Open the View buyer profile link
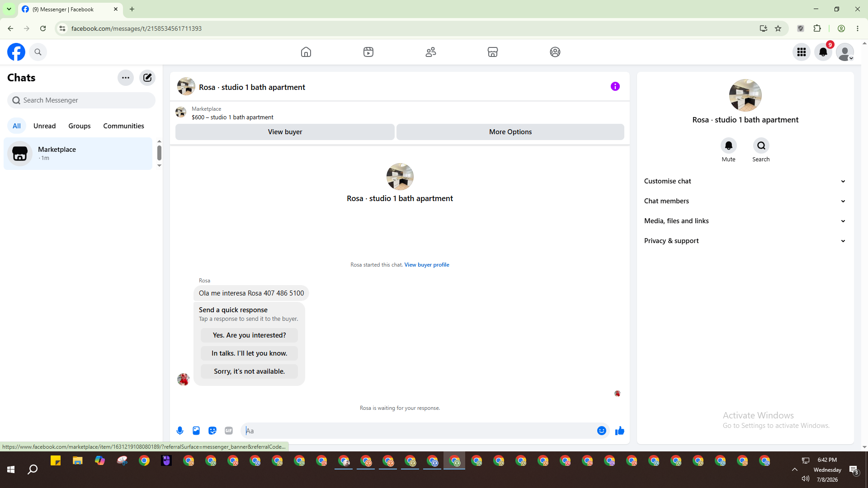Viewport: 868px width, 488px height. 427,265
